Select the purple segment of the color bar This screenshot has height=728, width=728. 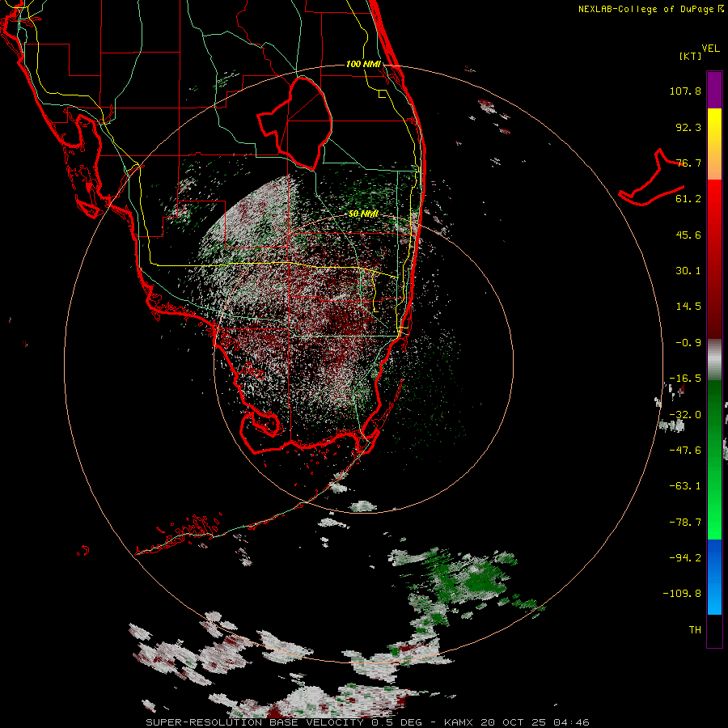click(x=714, y=90)
